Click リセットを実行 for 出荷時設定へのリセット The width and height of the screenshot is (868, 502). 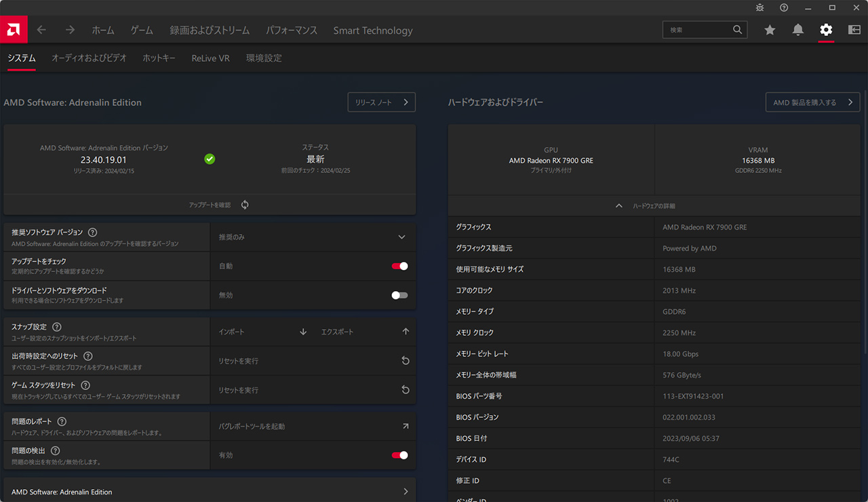tap(238, 361)
